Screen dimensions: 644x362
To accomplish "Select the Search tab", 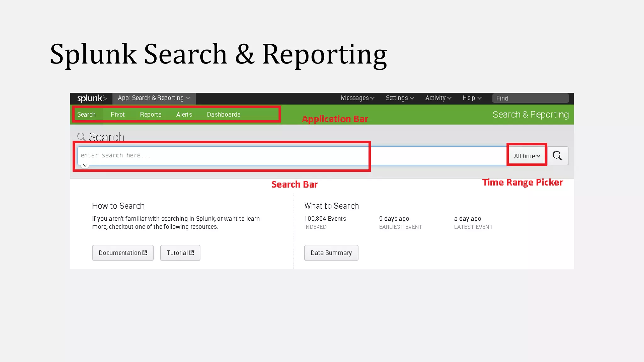I will pos(86,115).
